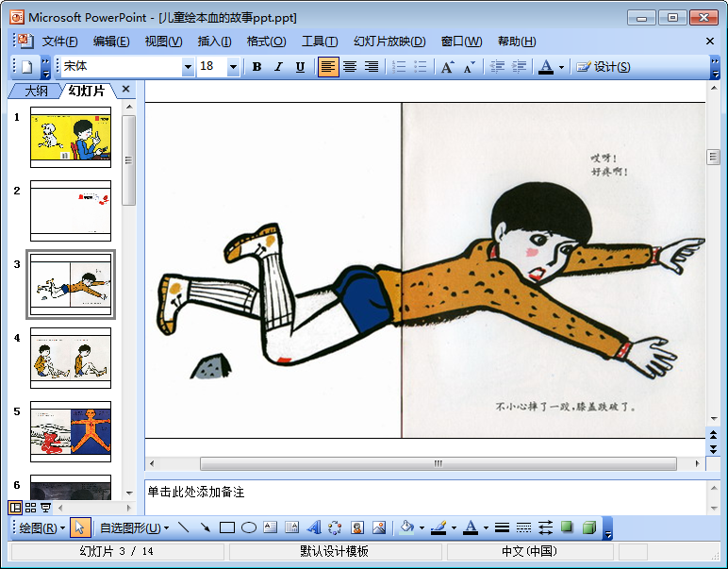Switch to the 大纲 outline tab
The height and width of the screenshot is (569, 728).
[36, 91]
